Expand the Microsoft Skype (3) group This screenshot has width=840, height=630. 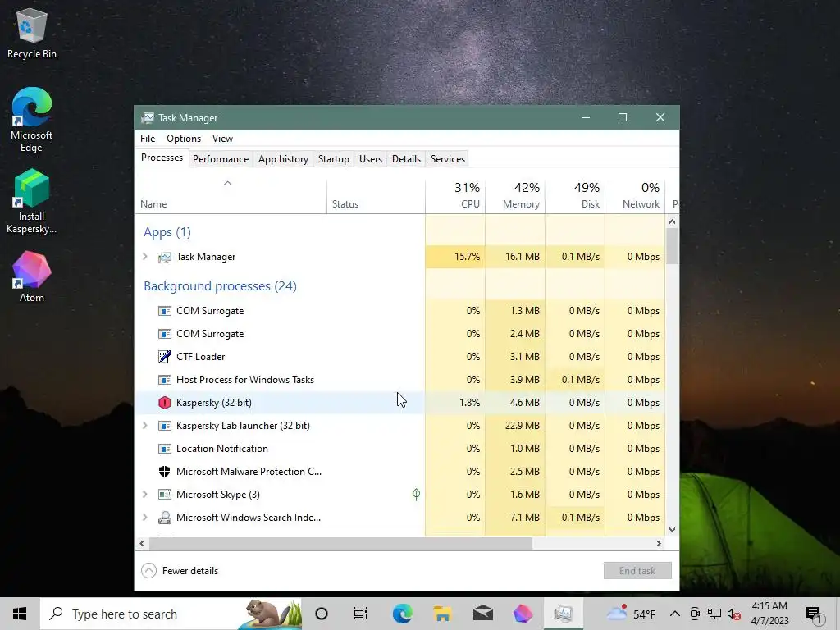pyautogui.click(x=144, y=494)
